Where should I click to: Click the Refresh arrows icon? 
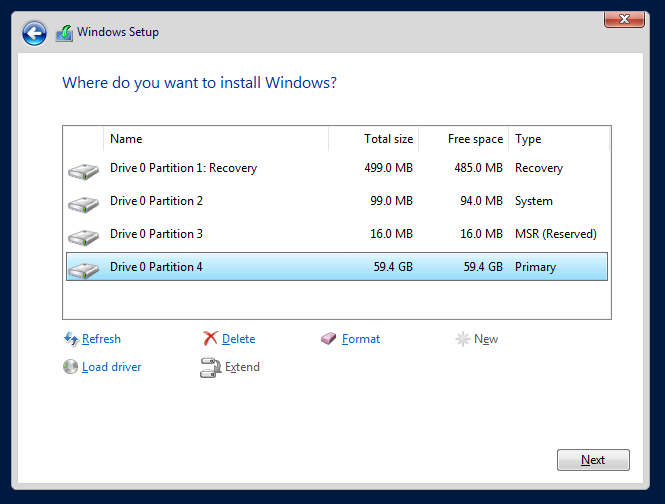[71, 339]
